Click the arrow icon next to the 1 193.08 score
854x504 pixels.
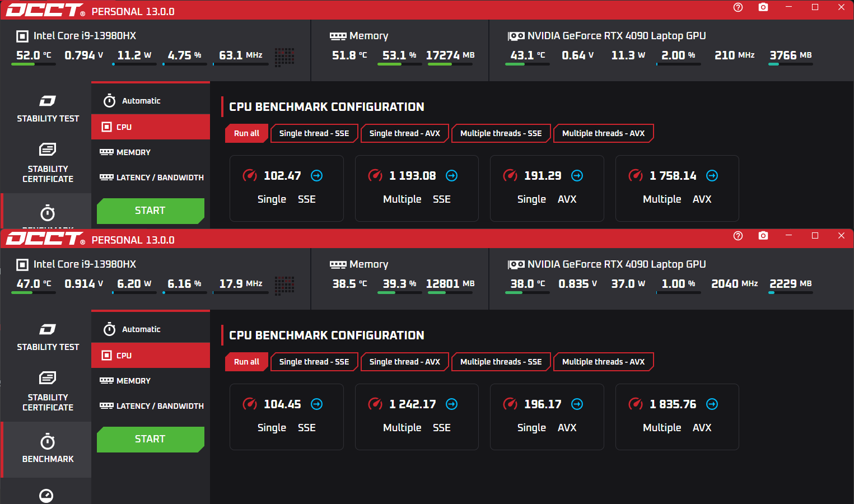pos(452,176)
